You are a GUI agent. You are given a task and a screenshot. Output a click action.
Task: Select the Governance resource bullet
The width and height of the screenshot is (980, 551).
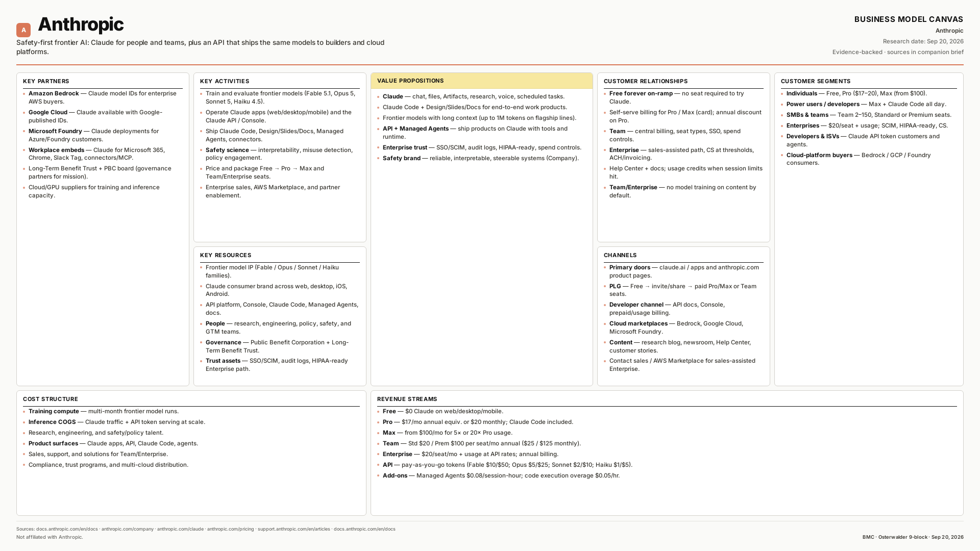click(x=280, y=346)
